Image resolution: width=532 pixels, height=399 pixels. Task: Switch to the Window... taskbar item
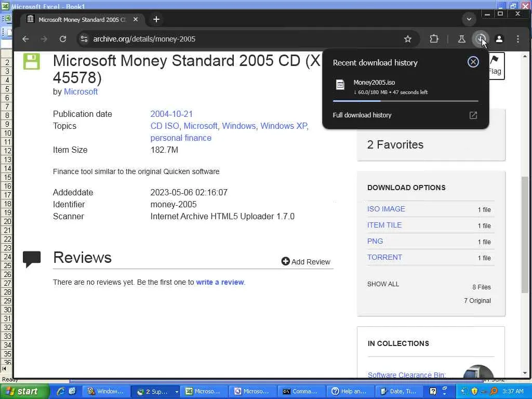106,391
